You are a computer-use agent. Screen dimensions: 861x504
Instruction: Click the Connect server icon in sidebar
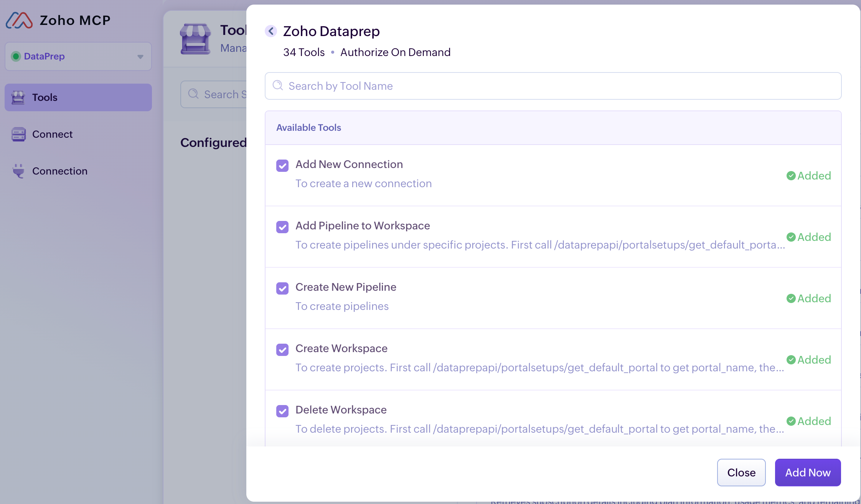click(x=18, y=134)
